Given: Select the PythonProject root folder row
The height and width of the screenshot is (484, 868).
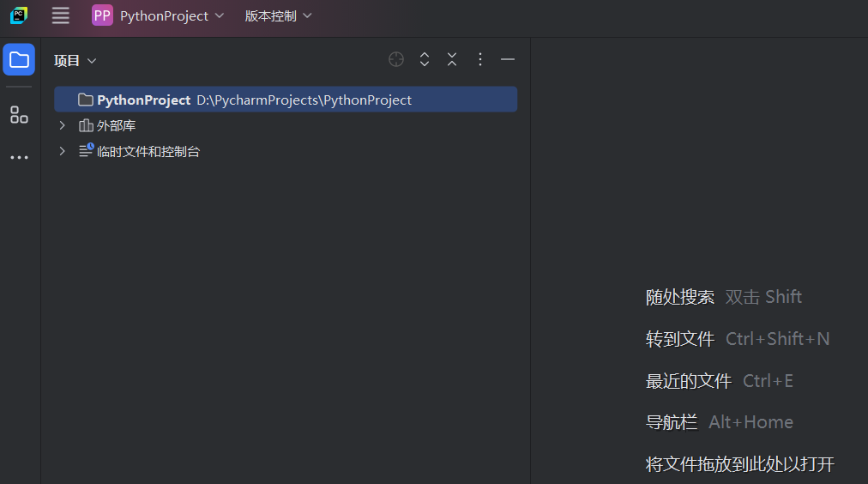Looking at the screenshot, I should pyautogui.click(x=286, y=100).
